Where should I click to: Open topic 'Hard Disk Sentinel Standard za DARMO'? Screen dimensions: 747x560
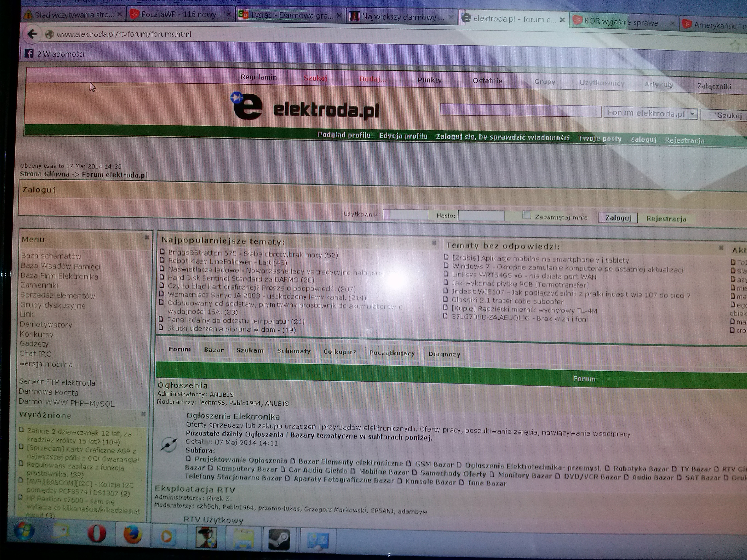point(241,279)
